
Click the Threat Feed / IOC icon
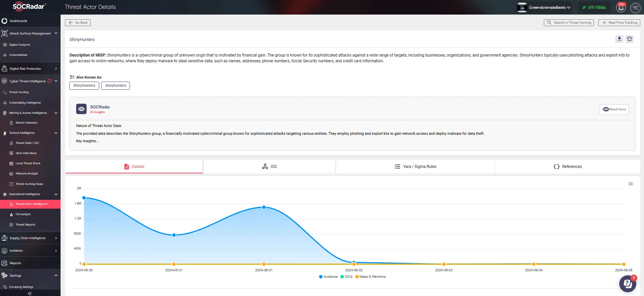[11, 143]
